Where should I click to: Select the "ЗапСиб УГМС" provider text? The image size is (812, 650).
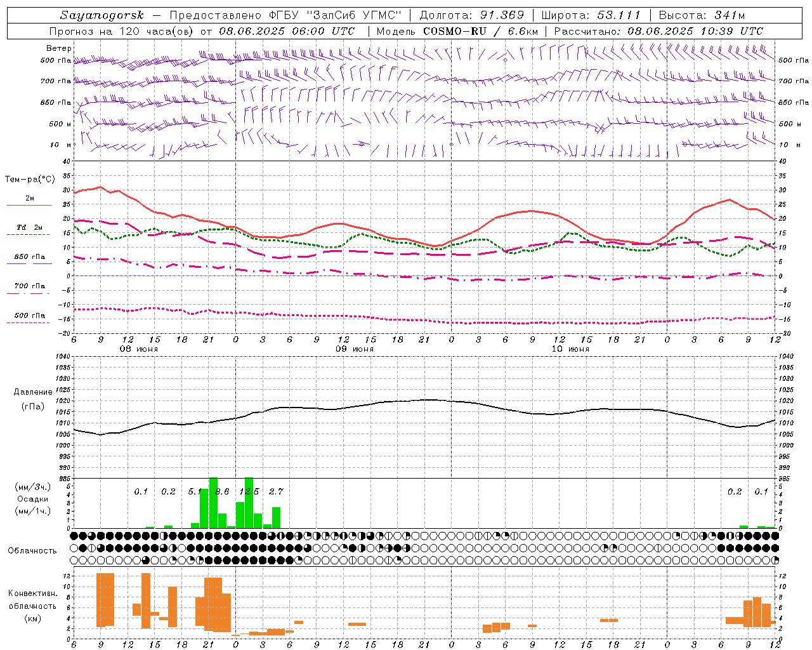(354, 15)
